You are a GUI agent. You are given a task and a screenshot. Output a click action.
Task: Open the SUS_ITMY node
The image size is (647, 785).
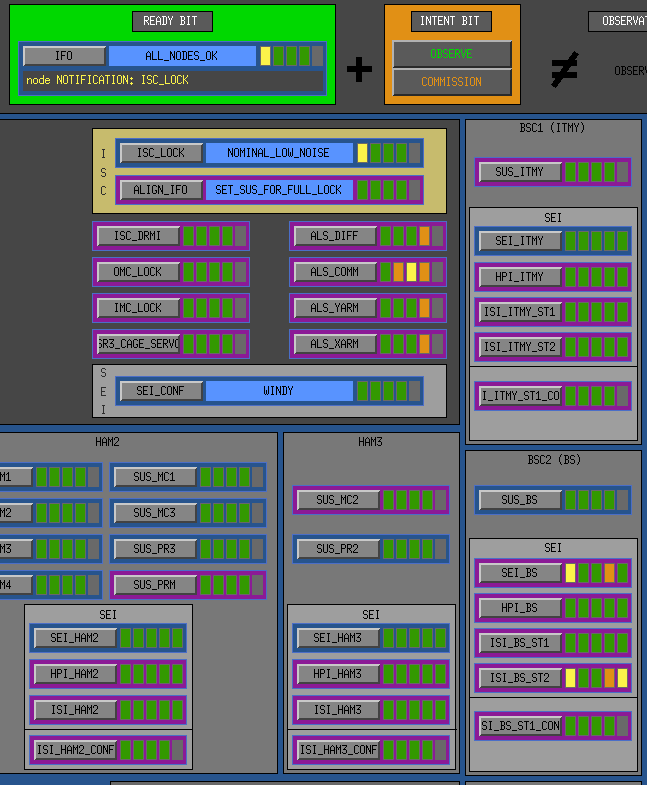coord(520,172)
